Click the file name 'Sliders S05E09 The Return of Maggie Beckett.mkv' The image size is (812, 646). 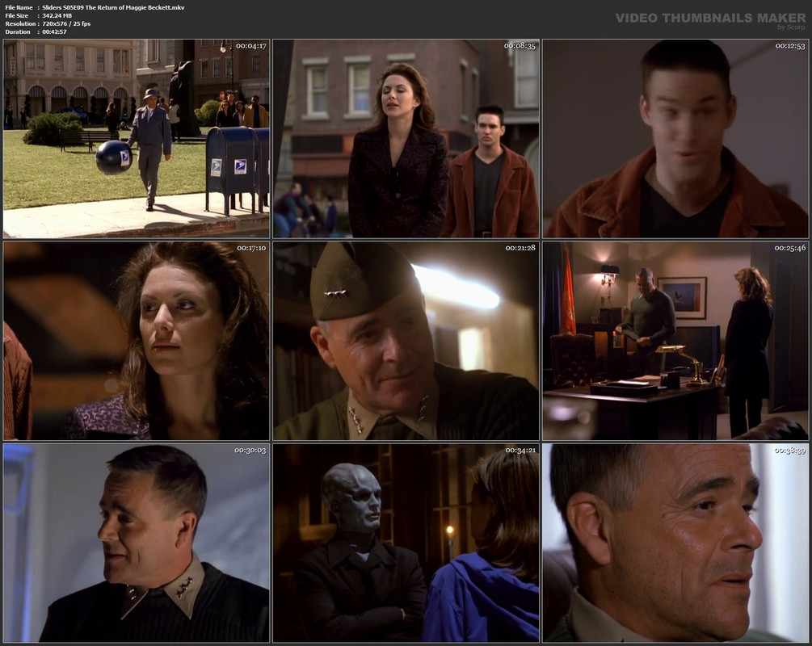pos(113,7)
